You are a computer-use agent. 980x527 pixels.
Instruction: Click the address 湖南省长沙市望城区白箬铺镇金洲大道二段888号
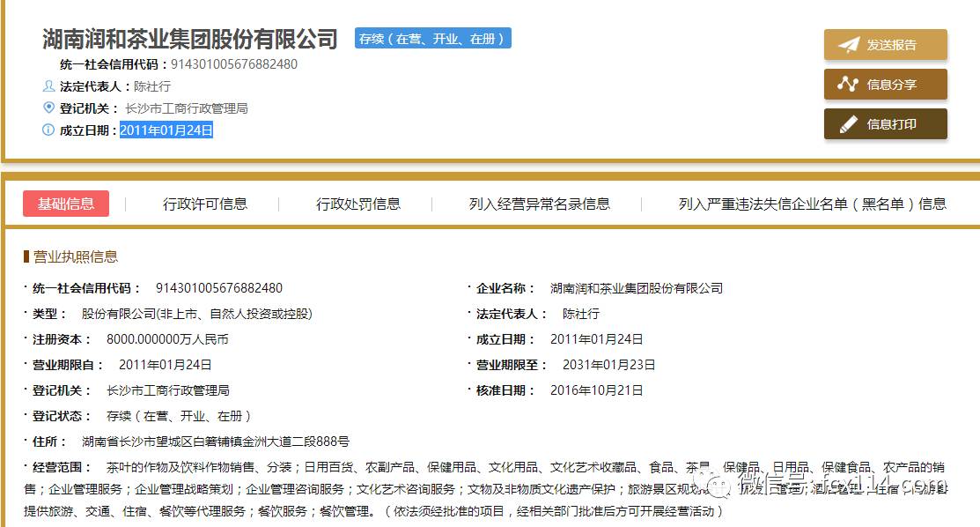(216, 442)
